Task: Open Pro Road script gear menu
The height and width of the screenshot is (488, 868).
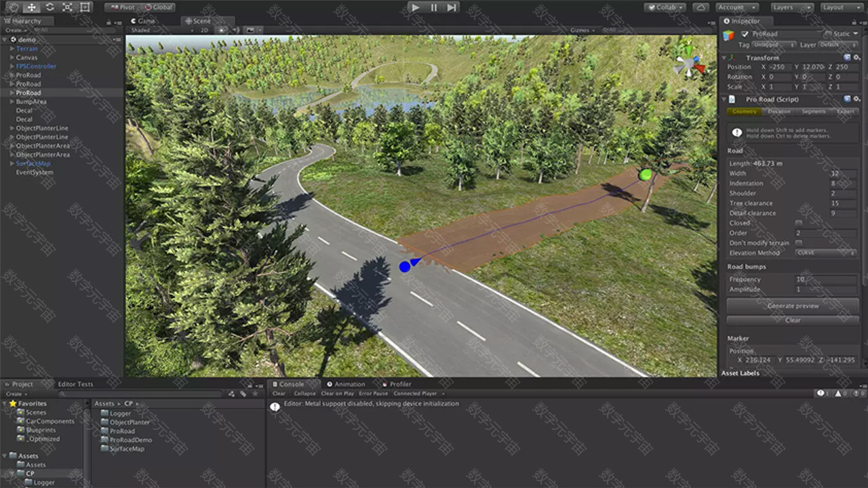Action: (856, 99)
